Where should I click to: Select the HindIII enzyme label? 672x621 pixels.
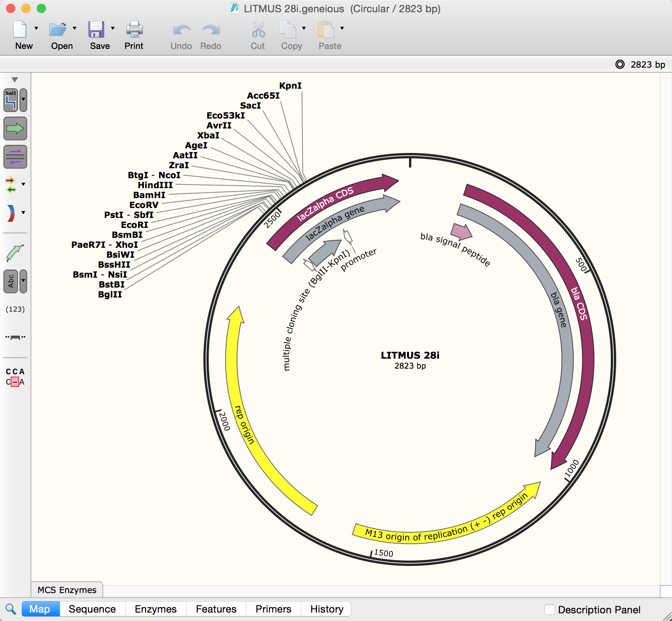coord(155,185)
